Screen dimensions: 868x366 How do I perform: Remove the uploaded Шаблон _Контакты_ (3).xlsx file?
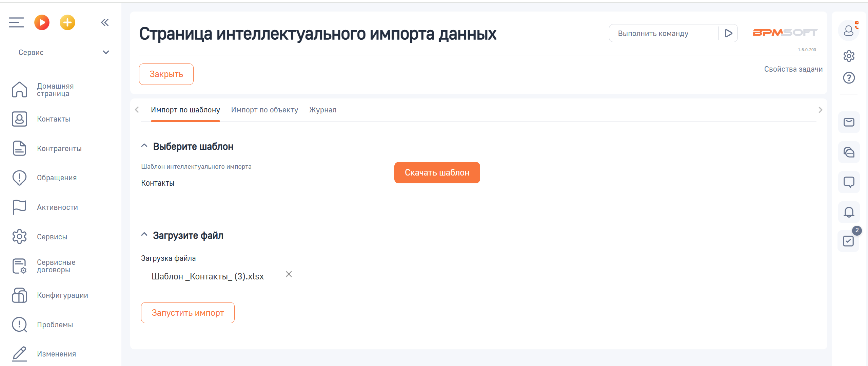(289, 274)
